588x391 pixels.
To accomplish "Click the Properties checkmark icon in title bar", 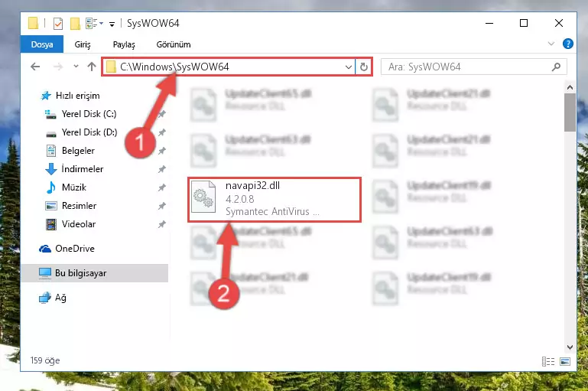I will 58,24.
